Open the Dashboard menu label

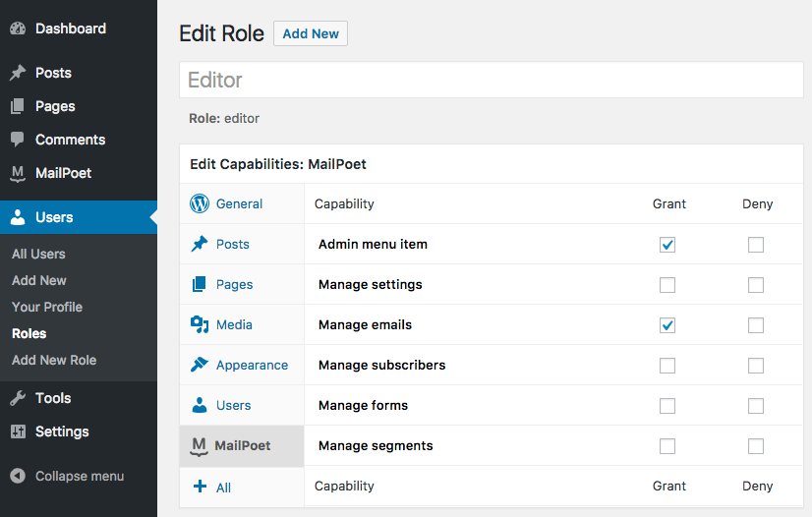(71, 29)
